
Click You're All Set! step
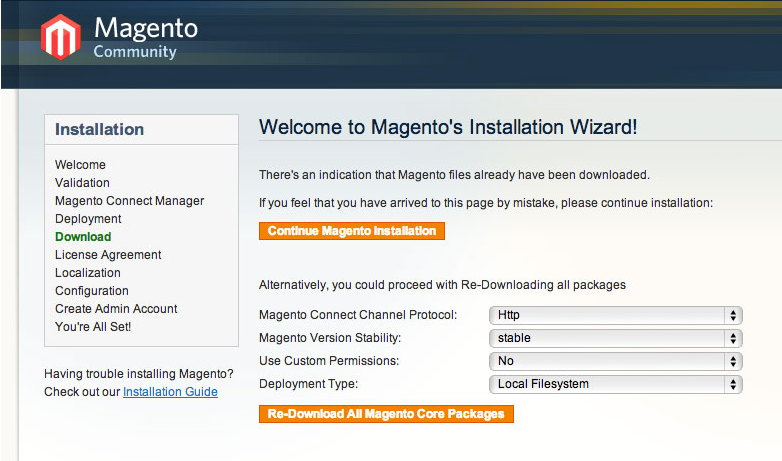[93, 327]
